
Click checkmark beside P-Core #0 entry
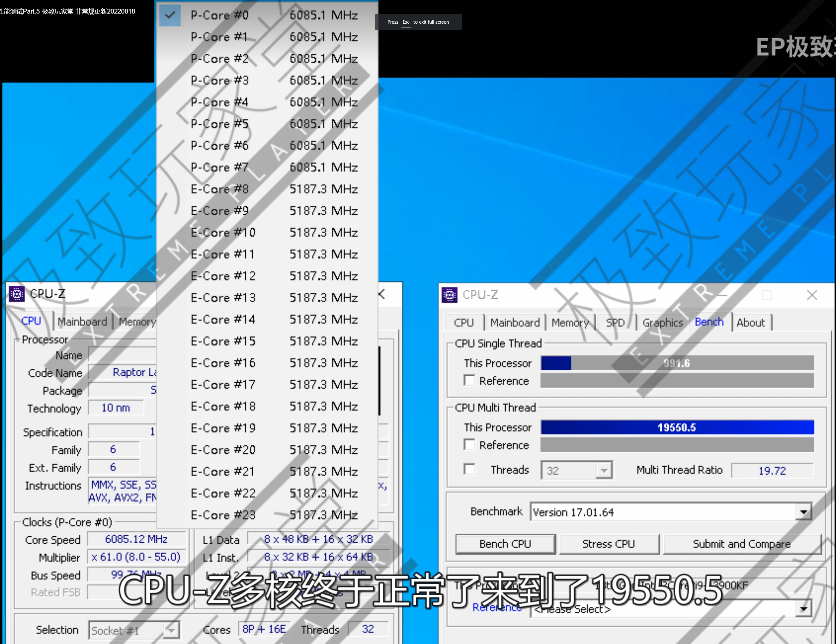click(x=170, y=15)
